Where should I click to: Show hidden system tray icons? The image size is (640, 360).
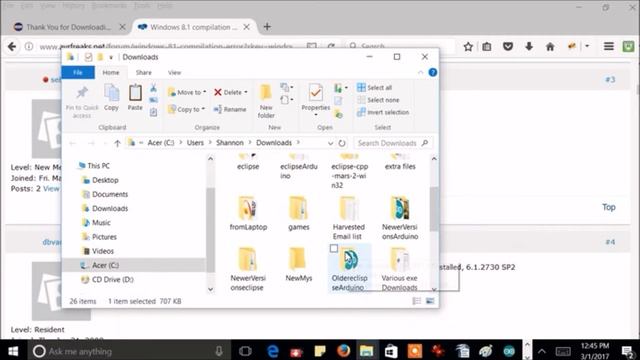542,351
